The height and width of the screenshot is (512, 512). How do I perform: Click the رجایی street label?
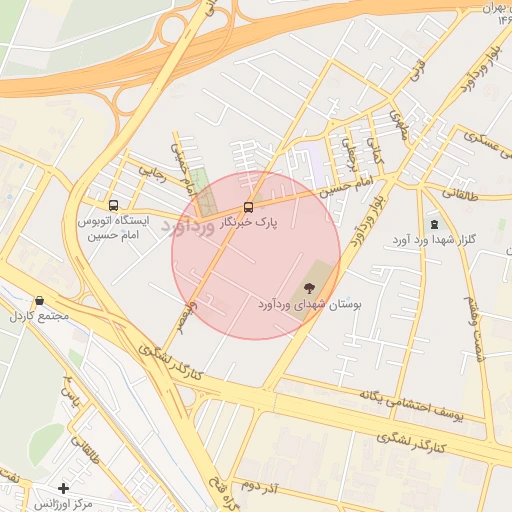pos(153,173)
